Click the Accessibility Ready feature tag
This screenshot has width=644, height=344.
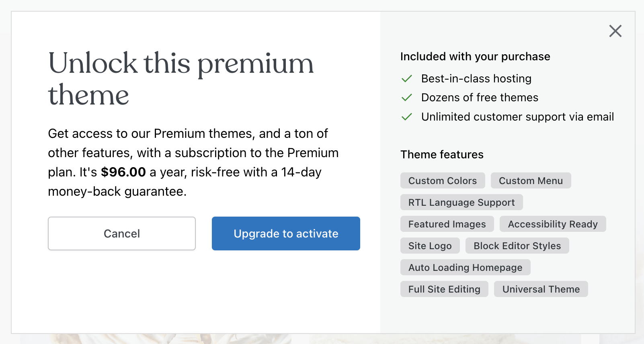point(553,224)
